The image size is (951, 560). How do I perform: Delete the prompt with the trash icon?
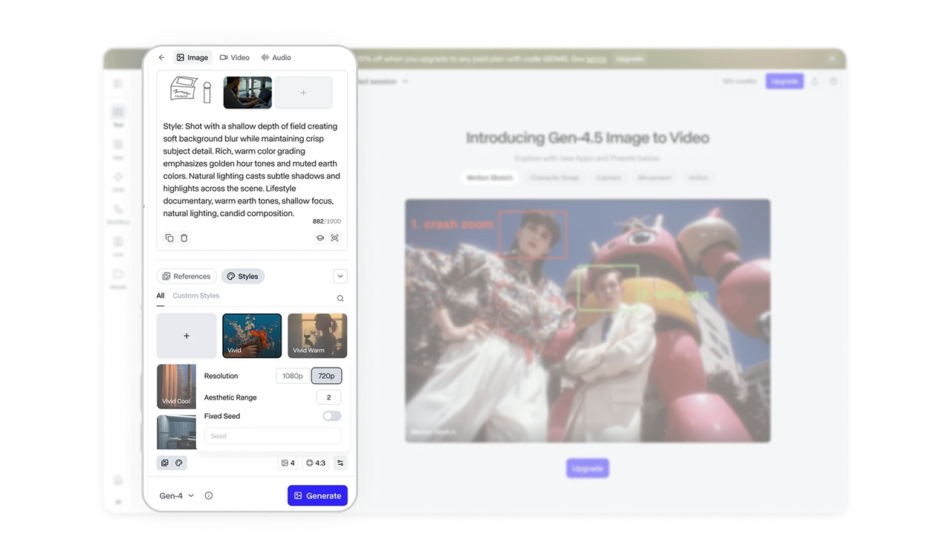pos(184,238)
